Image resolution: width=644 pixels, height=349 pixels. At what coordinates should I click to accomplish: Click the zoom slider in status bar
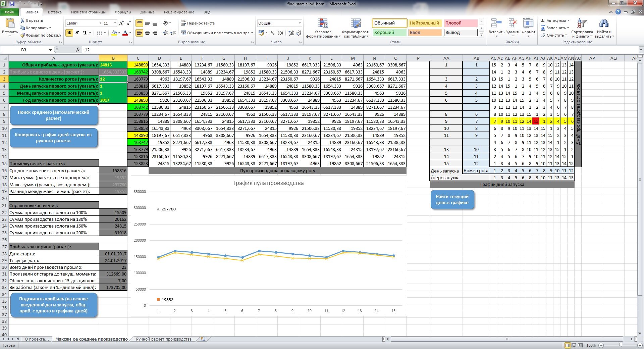coord(621,345)
